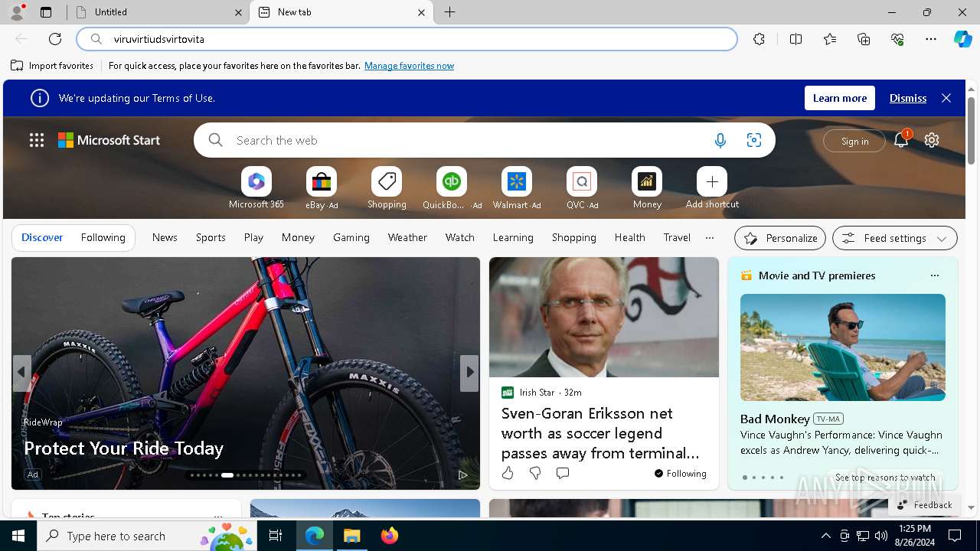Open a new browser tab with plus
The width and height of the screenshot is (980, 551).
tap(450, 12)
